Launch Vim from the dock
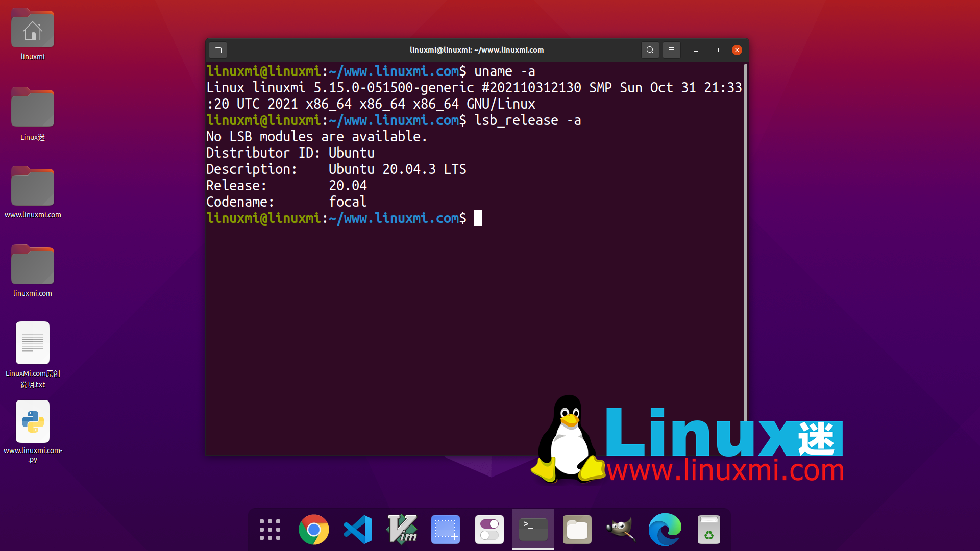 click(x=402, y=530)
